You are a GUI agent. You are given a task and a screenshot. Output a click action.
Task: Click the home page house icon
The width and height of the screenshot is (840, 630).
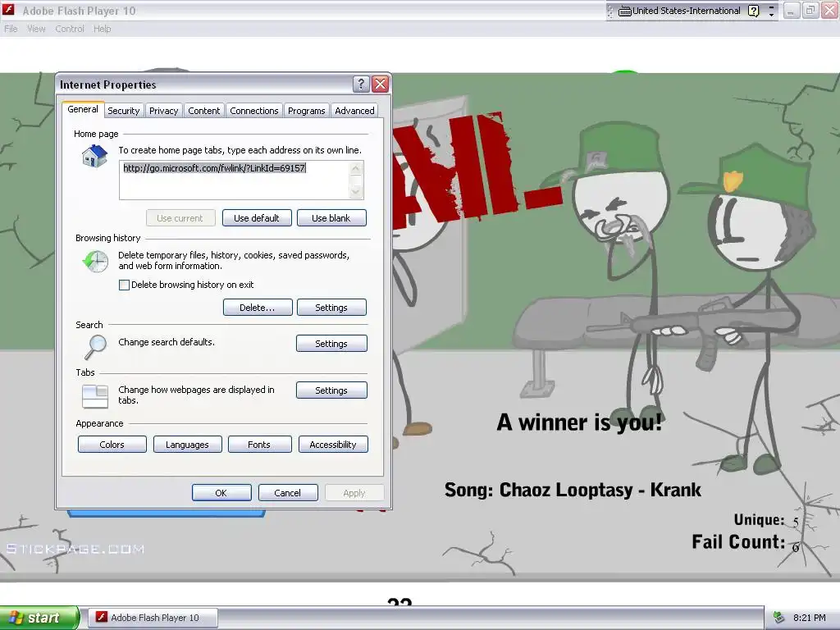pyautogui.click(x=95, y=157)
